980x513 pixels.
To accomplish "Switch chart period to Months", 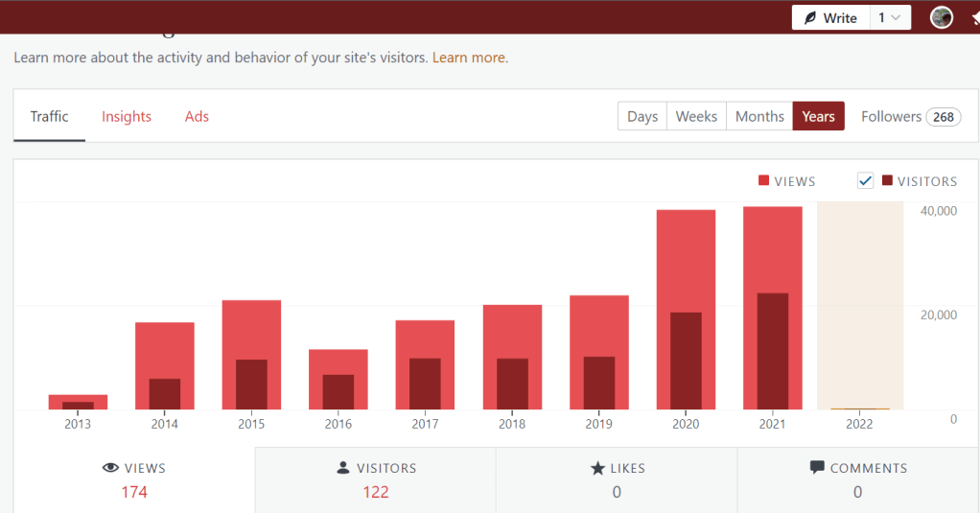I will 759,116.
